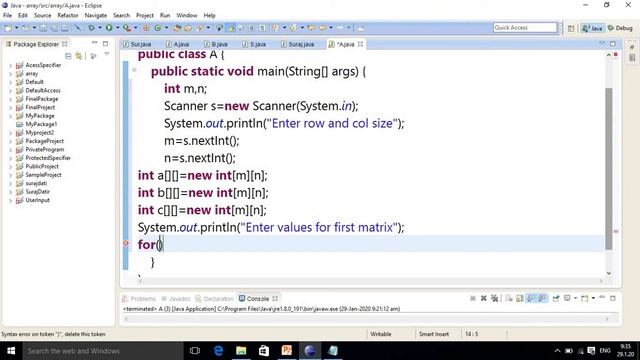The width and height of the screenshot is (640, 360).
Task: Expand the AcessSpecifier project
Action: coord(11,65)
